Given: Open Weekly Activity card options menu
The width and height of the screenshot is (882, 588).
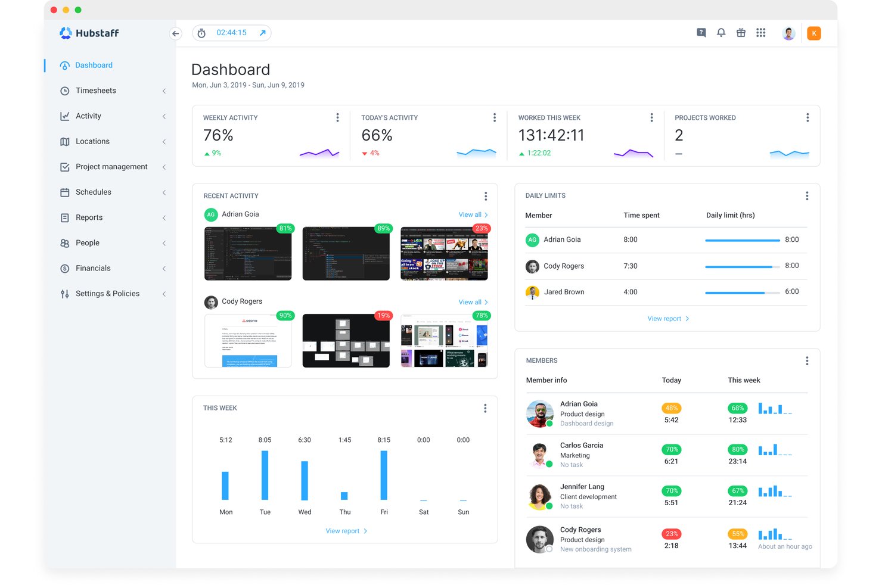Looking at the screenshot, I should click(x=337, y=118).
